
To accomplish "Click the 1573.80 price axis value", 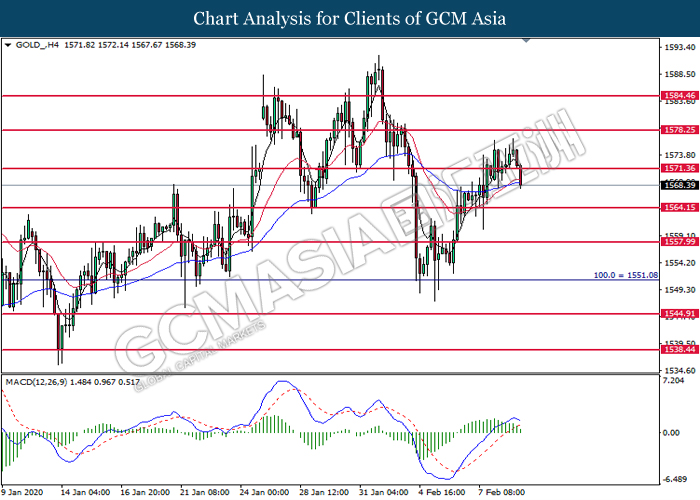I will pos(679,155).
